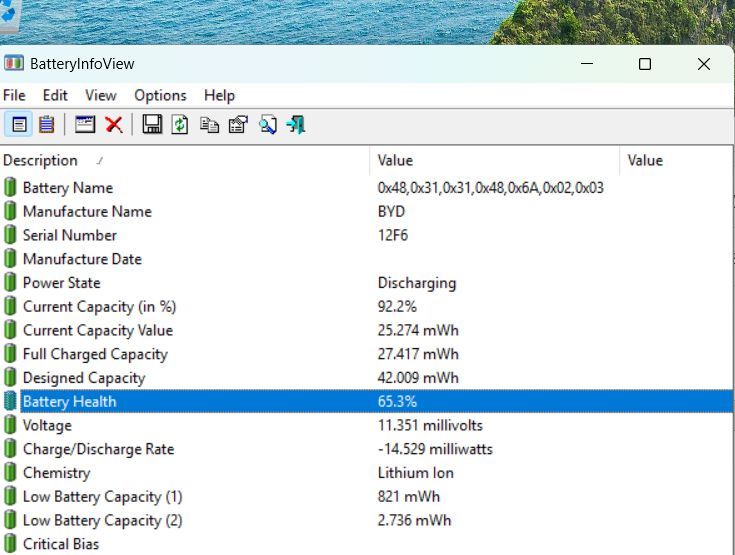Select the Manufacture Name row

click(87, 211)
